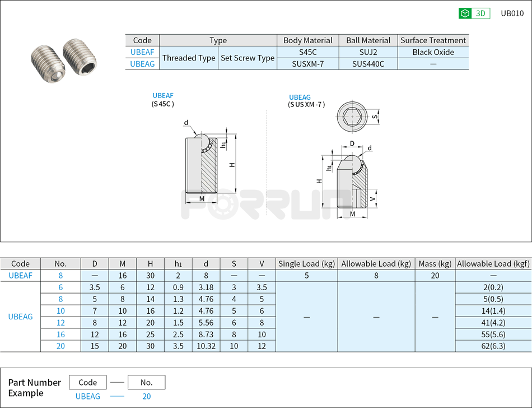Click the Mass (kg) column header

(x=435, y=264)
